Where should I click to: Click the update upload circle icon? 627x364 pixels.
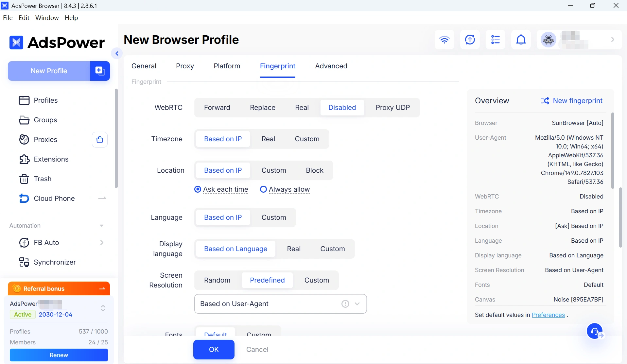pyautogui.click(x=470, y=40)
